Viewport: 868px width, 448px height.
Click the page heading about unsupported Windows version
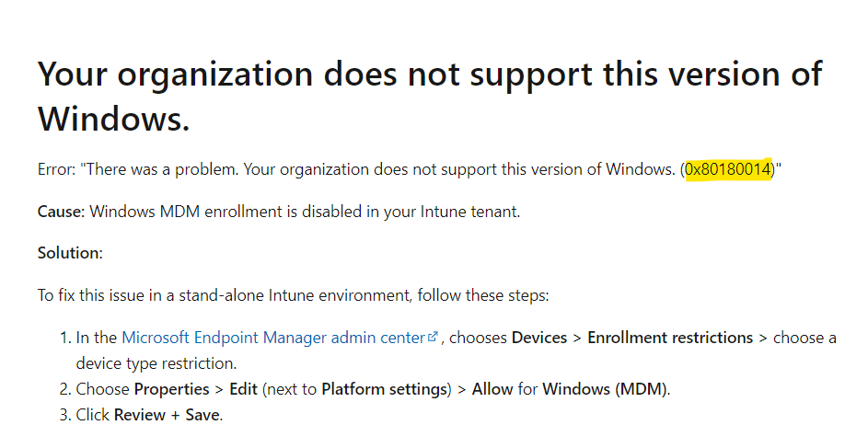430,97
